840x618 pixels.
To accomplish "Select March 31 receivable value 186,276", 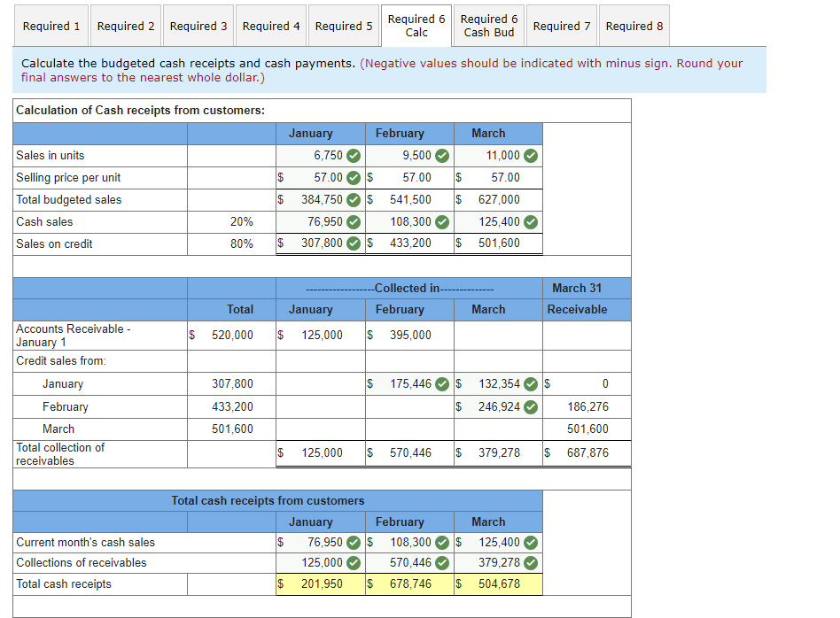I will pyautogui.click(x=587, y=406).
